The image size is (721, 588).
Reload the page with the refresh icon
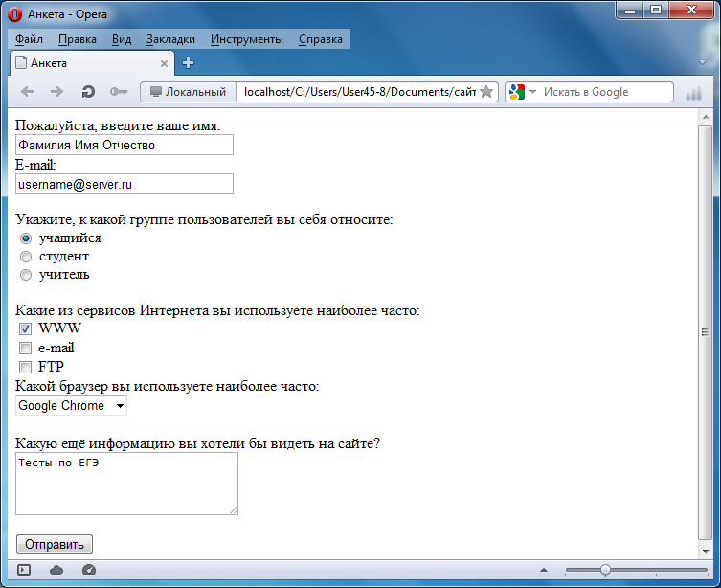tap(88, 92)
